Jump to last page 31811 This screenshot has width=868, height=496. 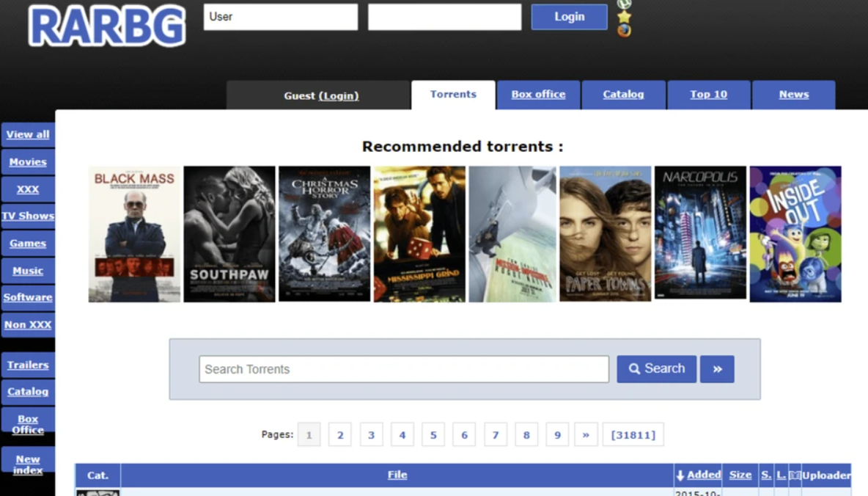[x=633, y=435]
